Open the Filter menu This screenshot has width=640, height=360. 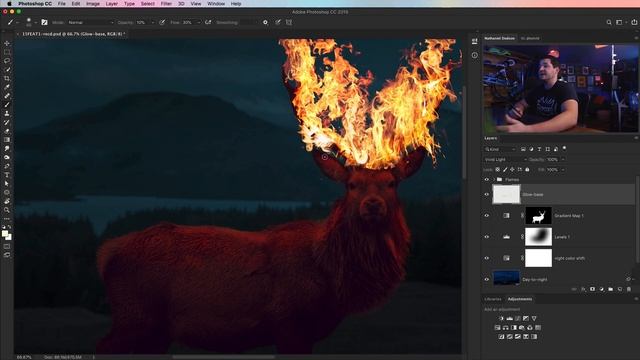click(166, 4)
